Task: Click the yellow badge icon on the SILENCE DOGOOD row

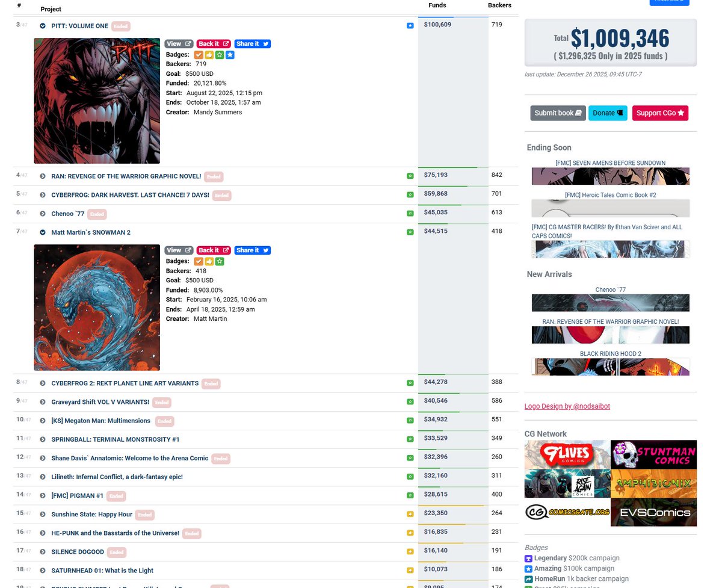Action: point(410,551)
